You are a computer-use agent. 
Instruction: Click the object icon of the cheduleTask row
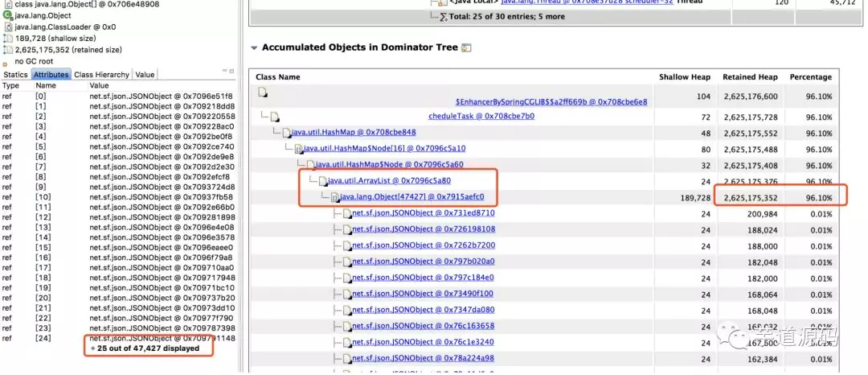point(275,117)
